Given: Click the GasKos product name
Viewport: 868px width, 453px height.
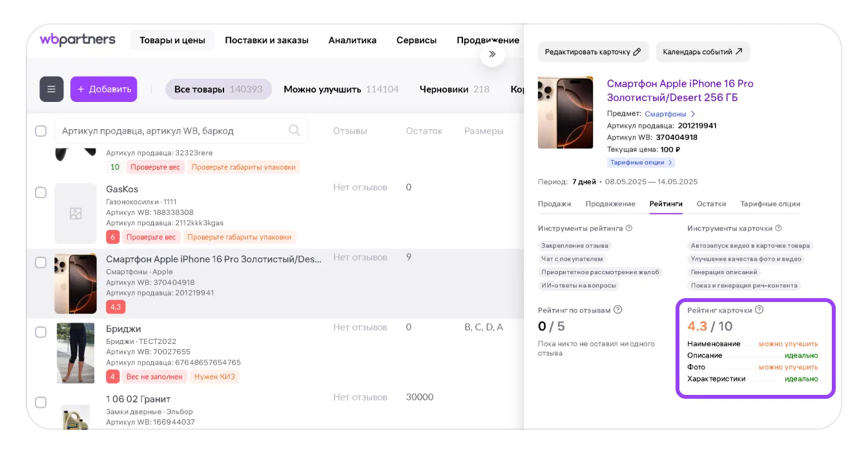Looking at the screenshot, I should 122,189.
